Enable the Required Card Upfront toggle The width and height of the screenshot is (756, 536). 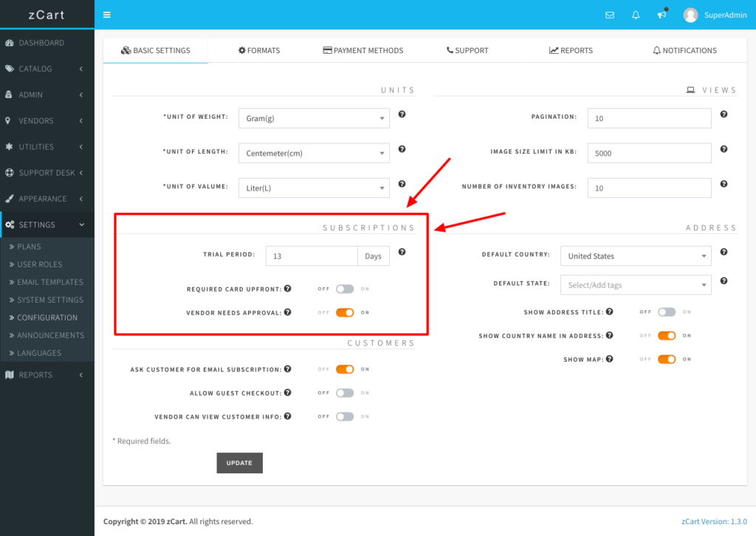click(x=345, y=289)
